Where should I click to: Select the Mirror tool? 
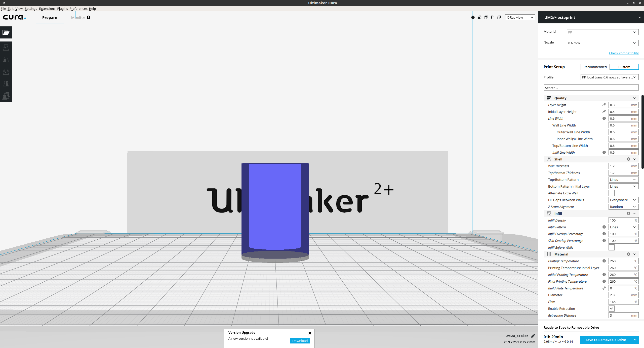click(6, 83)
